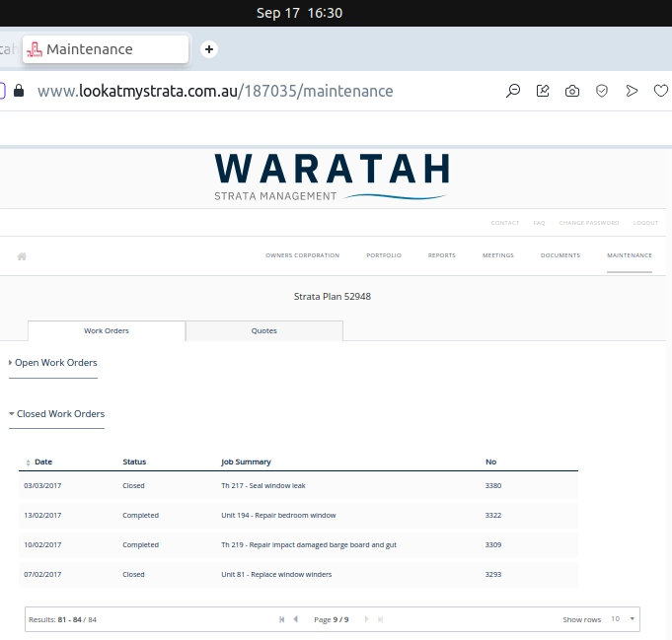Click the Waratah Strata Management logo

(333, 178)
